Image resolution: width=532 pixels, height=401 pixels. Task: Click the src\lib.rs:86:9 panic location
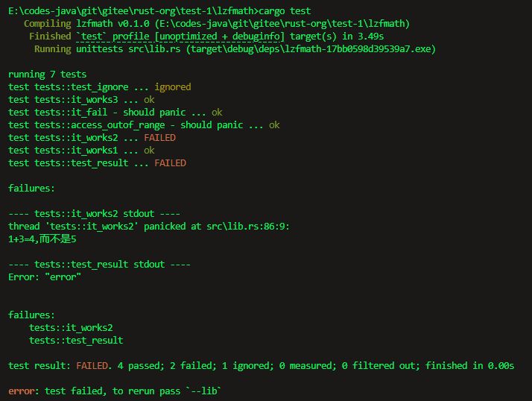[x=253, y=226]
